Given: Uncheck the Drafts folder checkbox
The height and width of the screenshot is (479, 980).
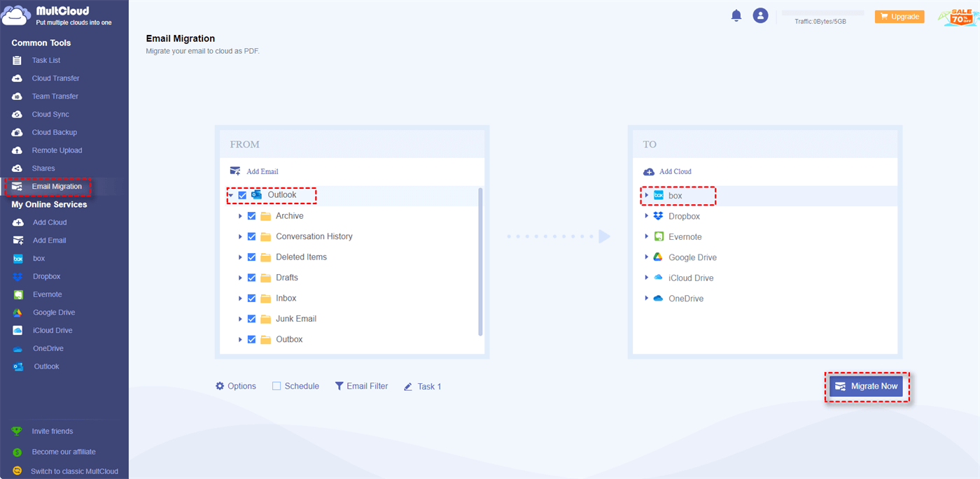Looking at the screenshot, I should [251, 278].
